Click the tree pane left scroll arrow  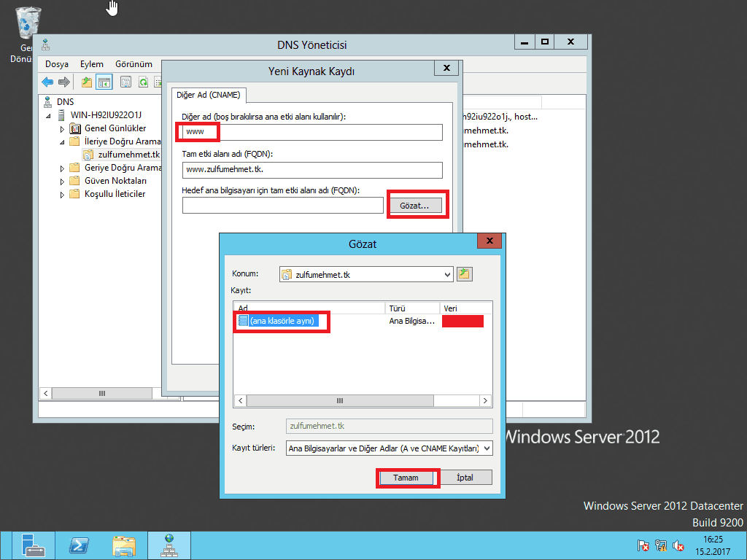[x=46, y=393]
